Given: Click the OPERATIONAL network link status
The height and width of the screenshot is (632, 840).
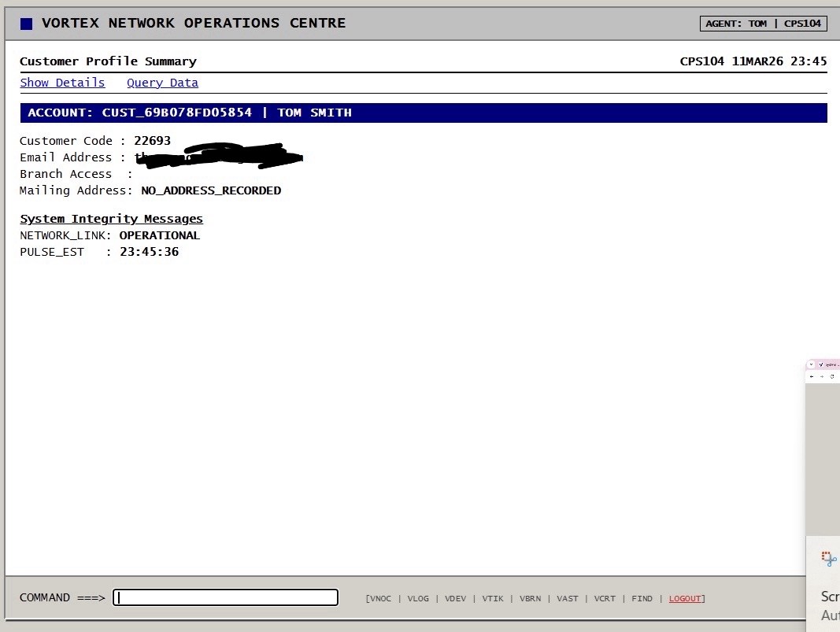Looking at the screenshot, I should (x=160, y=235).
